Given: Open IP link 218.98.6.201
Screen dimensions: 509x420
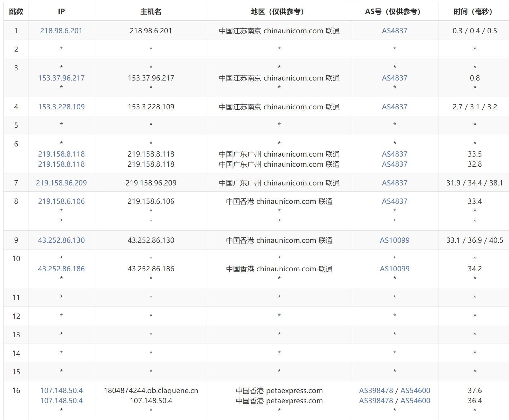Looking at the screenshot, I should tap(61, 31).
